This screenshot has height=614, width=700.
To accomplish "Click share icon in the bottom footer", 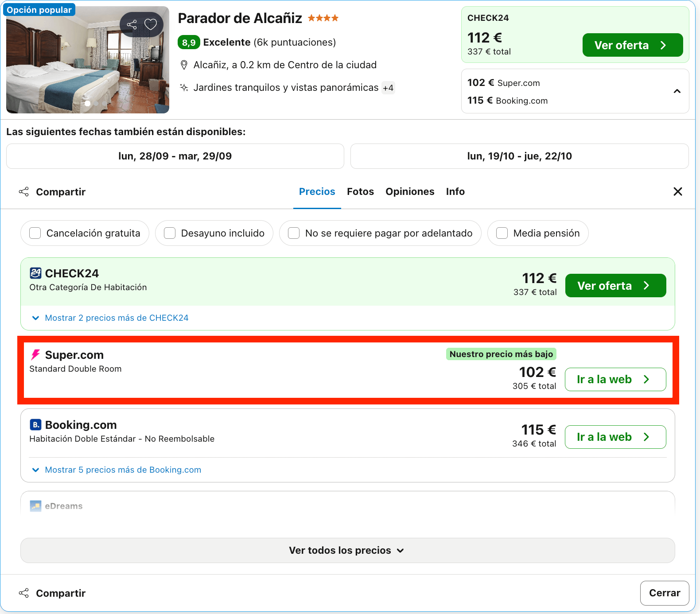I will click(24, 593).
